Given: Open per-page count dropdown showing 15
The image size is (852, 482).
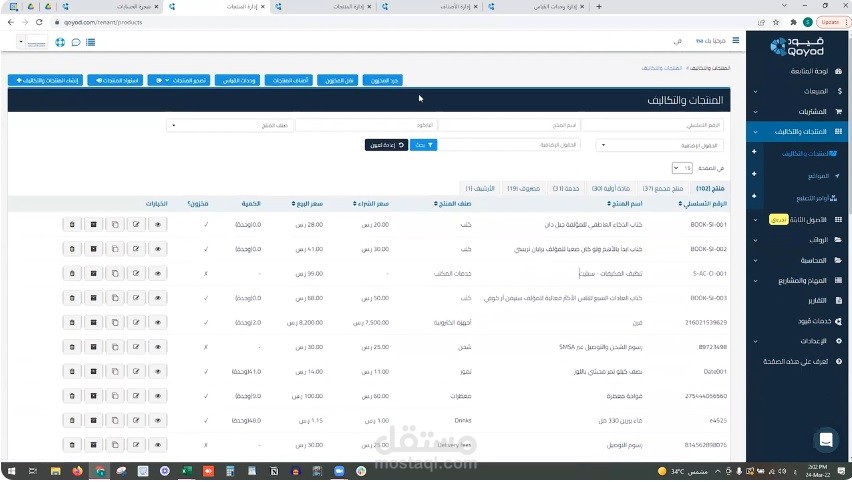Looking at the screenshot, I should 682,168.
